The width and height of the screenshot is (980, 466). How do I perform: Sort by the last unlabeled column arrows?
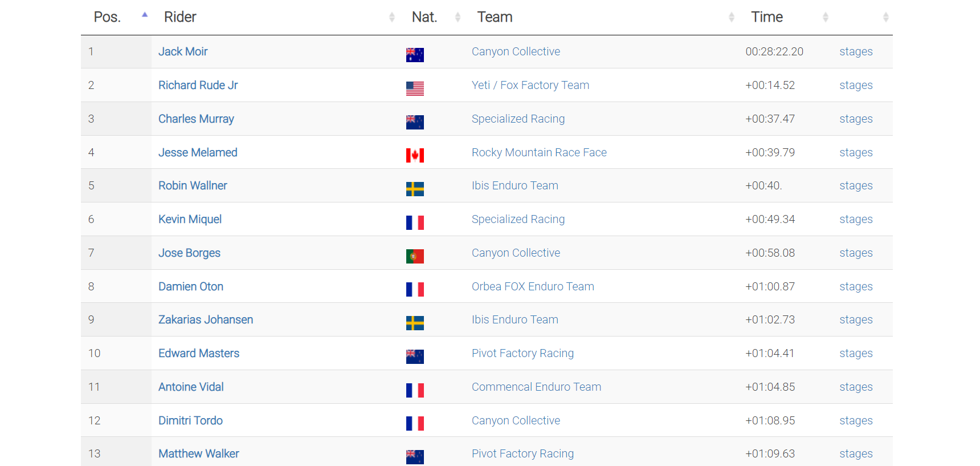[x=885, y=17]
